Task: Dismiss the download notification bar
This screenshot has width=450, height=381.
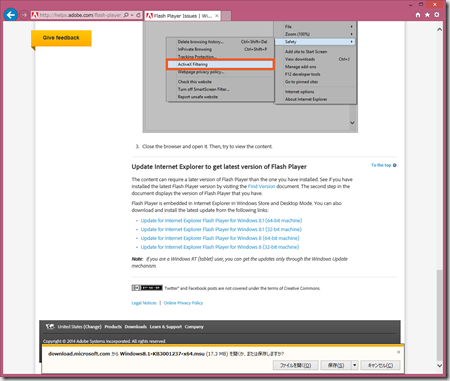Action: pos(398,352)
